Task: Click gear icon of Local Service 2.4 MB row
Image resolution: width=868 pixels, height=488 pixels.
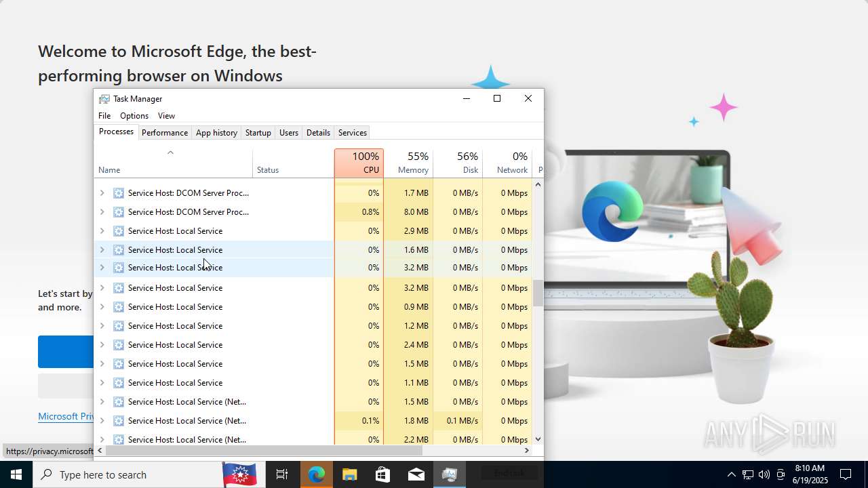Action: [119, 345]
